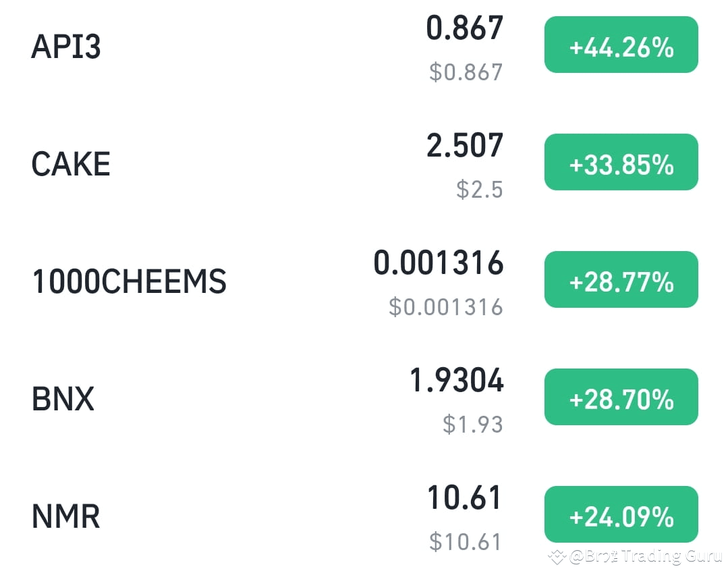Open the 1000CHEEMS token listing

click(129, 279)
